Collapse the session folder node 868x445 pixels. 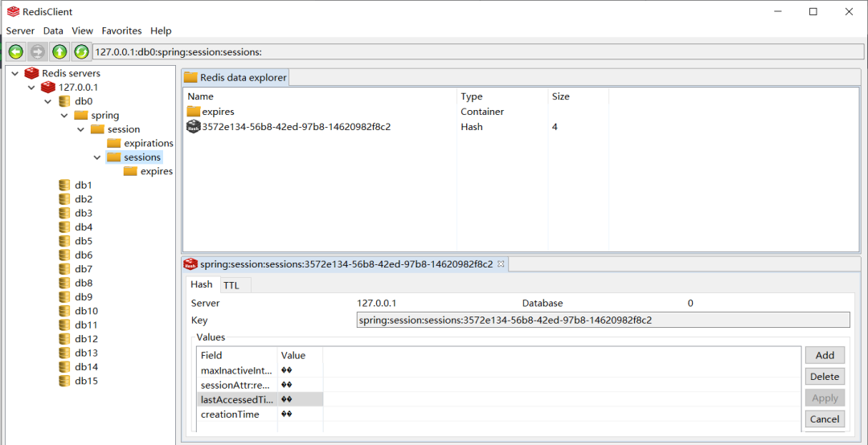click(x=81, y=129)
